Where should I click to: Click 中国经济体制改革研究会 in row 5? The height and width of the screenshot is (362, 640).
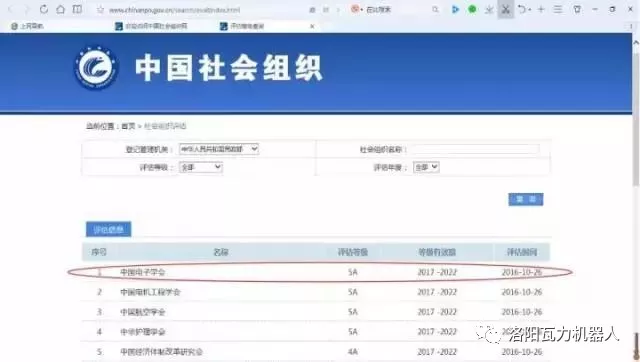pyautogui.click(x=161, y=352)
